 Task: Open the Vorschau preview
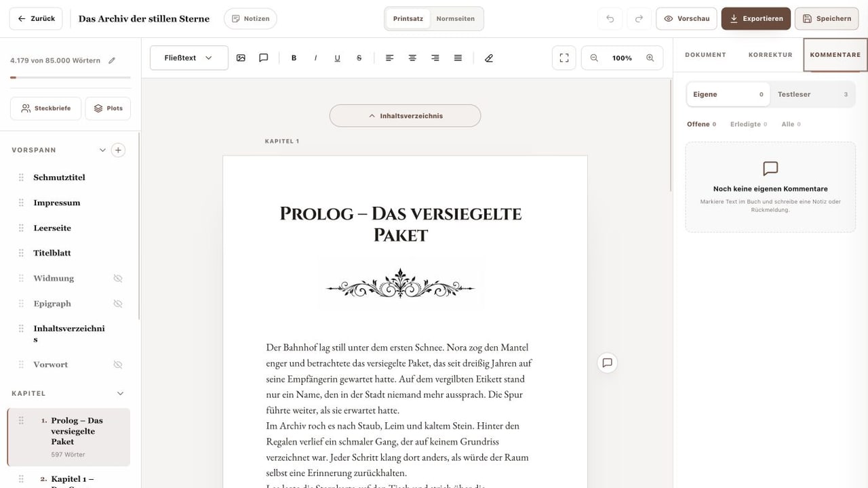click(686, 18)
